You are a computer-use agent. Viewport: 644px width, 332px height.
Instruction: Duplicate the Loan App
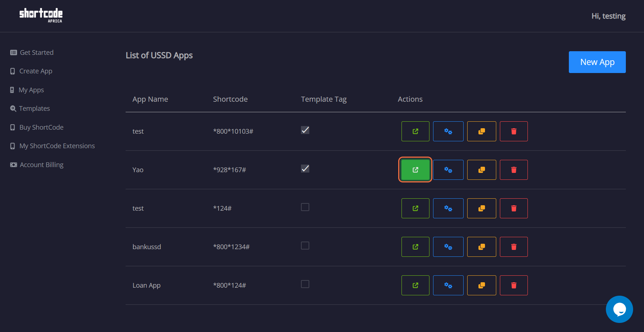pos(482,285)
